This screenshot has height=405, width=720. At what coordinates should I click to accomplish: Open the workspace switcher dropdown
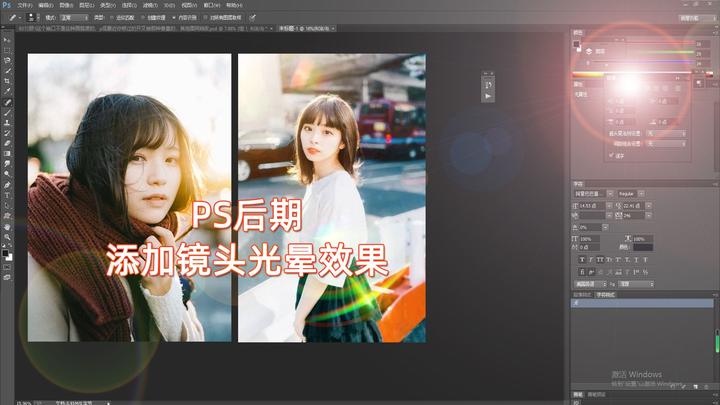698,18
